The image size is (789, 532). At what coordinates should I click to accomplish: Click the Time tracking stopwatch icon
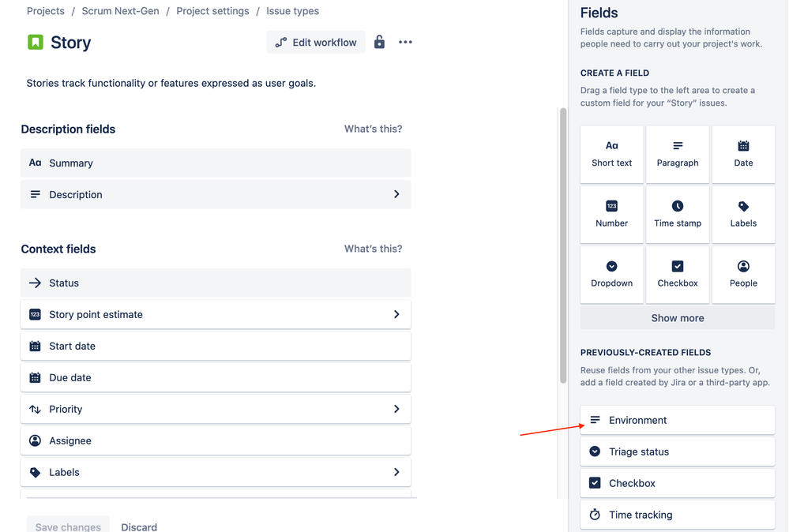click(x=595, y=515)
